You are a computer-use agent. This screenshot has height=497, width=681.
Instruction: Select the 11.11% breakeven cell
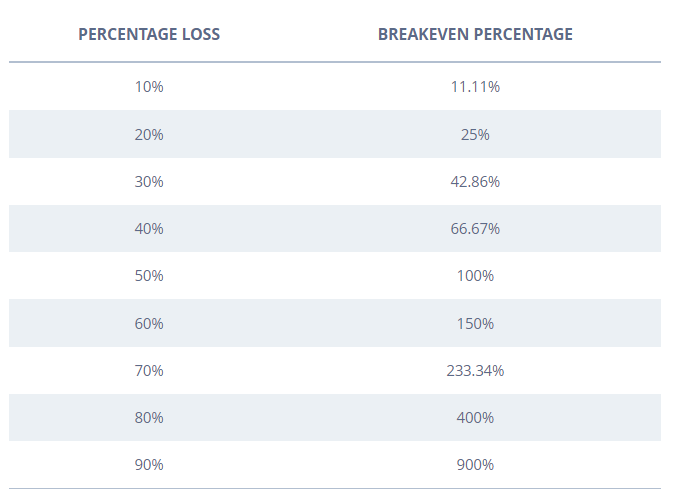point(475,87)
